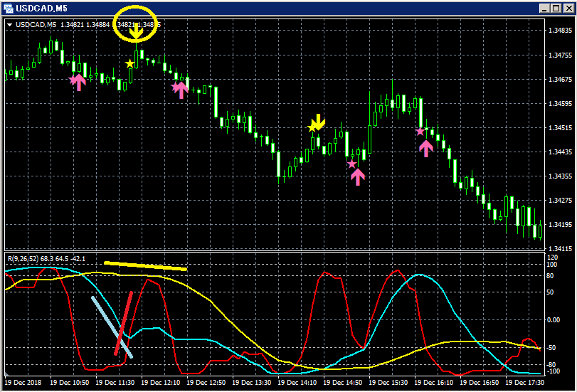Minimize the USDCAD,M5 chart window

544,8
